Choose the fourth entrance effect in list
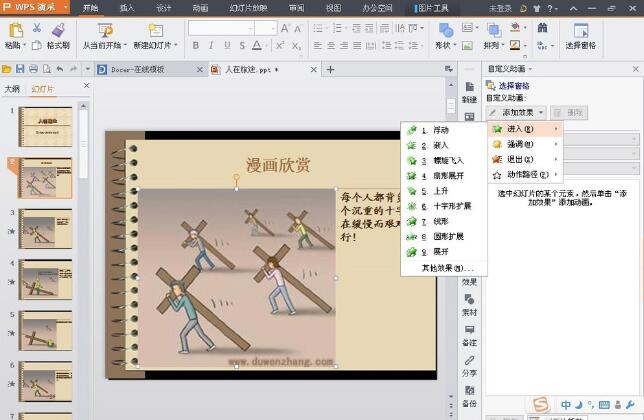The height and width of the screenshot is (420, 644). pos(444,176)
